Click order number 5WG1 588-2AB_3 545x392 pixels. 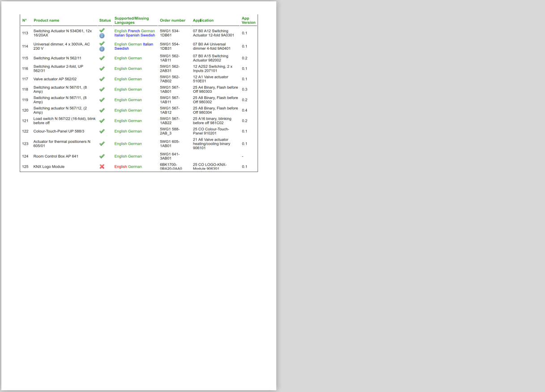(170, 131)
